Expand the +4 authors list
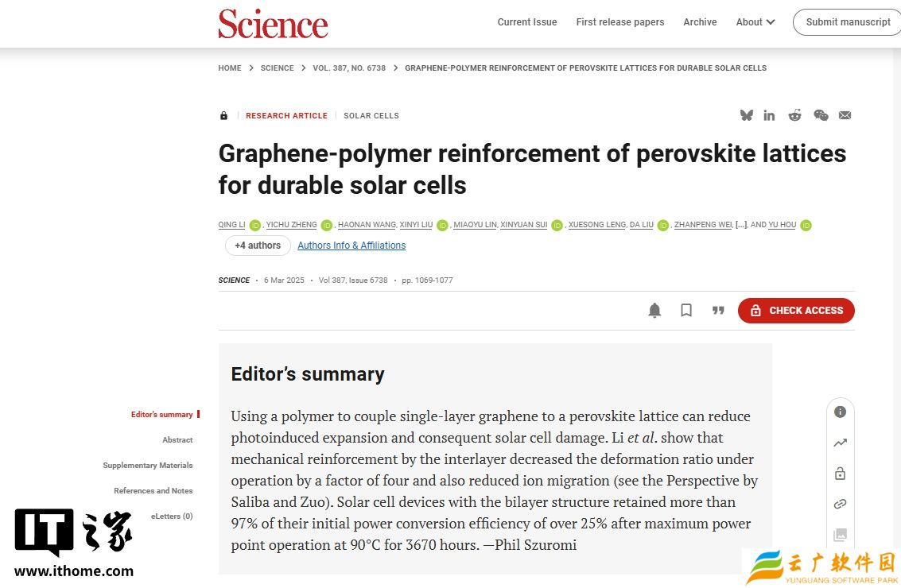The height and width of the screenshot is (588, 901). [x=257, y=246]
